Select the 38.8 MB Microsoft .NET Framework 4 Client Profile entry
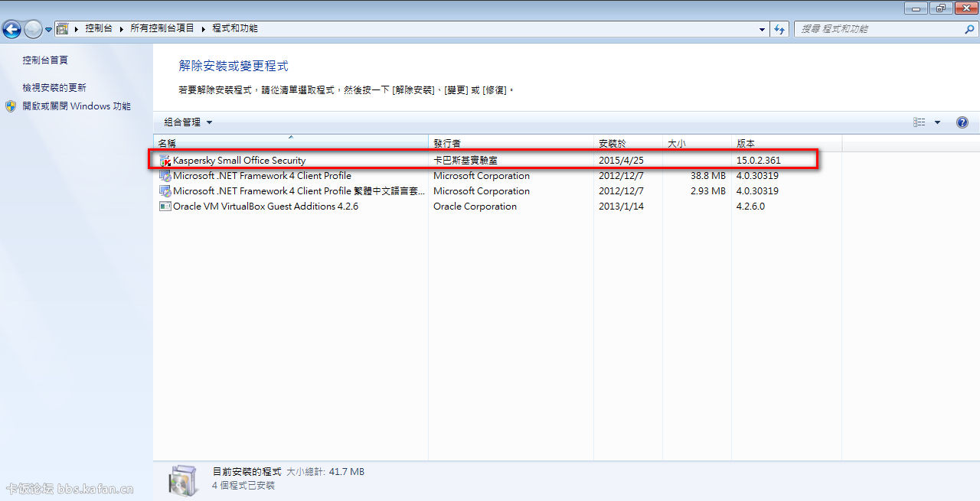Image resolution: width=980 pixels, height=501 pixels. point(498,176)
